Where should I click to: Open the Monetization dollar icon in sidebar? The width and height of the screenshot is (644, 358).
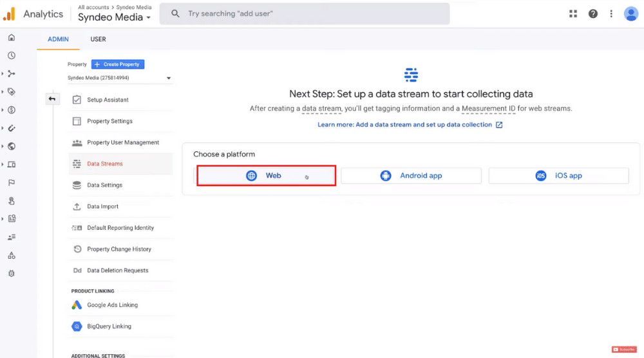12,109
